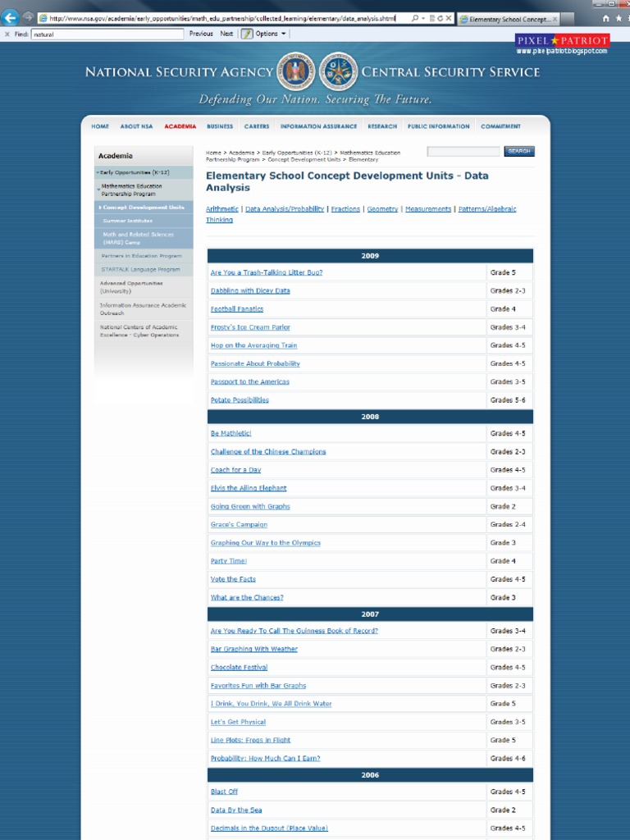Go back with the browser back arrow
This screenshot has width=630, height=840.
(x=10, y=18)
